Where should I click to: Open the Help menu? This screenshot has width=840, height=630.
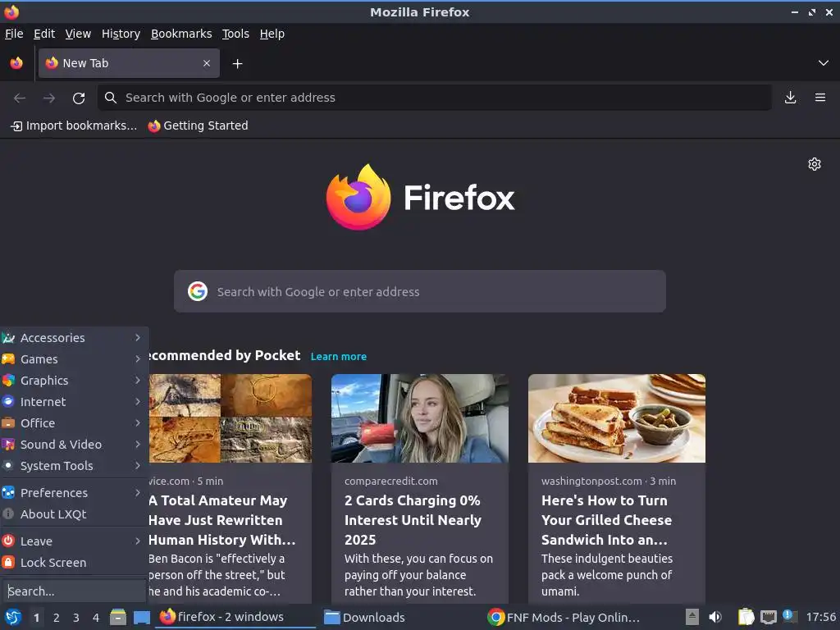(272, 34)
